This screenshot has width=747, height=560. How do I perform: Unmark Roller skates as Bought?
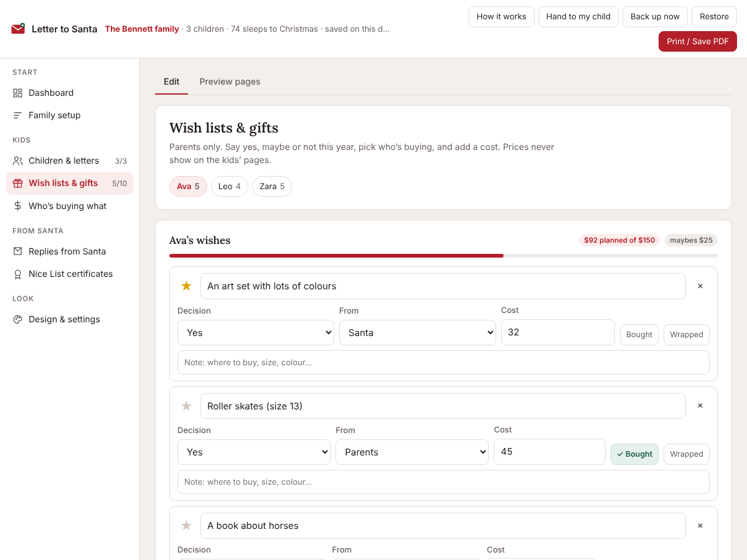[x=634, y=454]
